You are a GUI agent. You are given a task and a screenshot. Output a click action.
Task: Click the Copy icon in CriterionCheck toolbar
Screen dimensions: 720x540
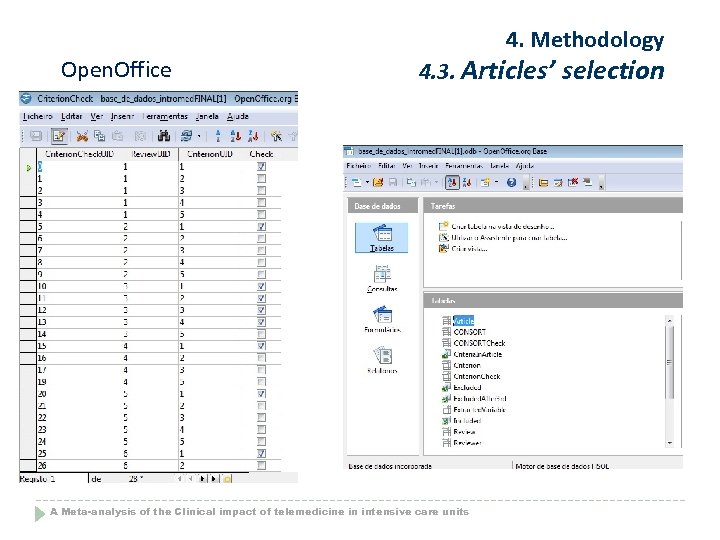[100, 136]
